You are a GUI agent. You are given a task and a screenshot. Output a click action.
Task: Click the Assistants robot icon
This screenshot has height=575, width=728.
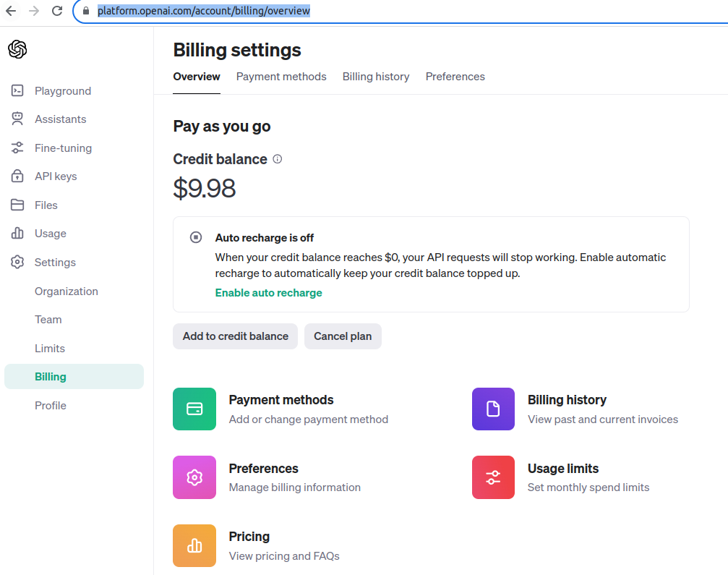tap(17, 119)
